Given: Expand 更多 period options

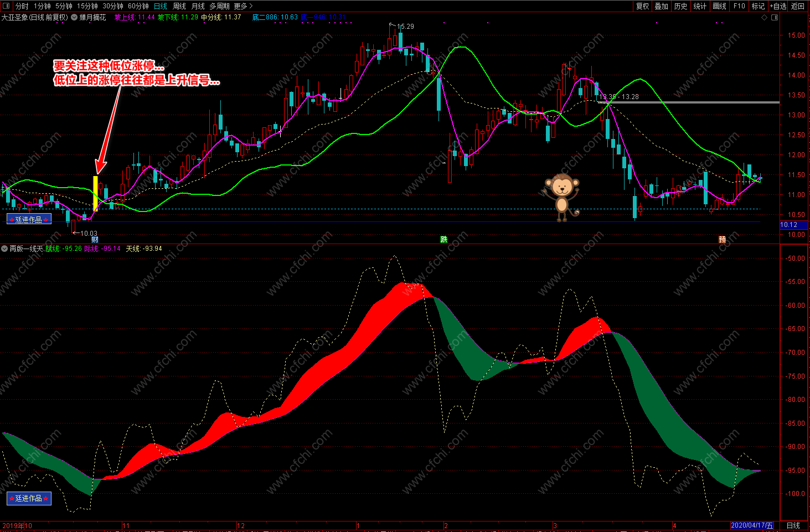Looking at the screenshot, I should 243,6.
